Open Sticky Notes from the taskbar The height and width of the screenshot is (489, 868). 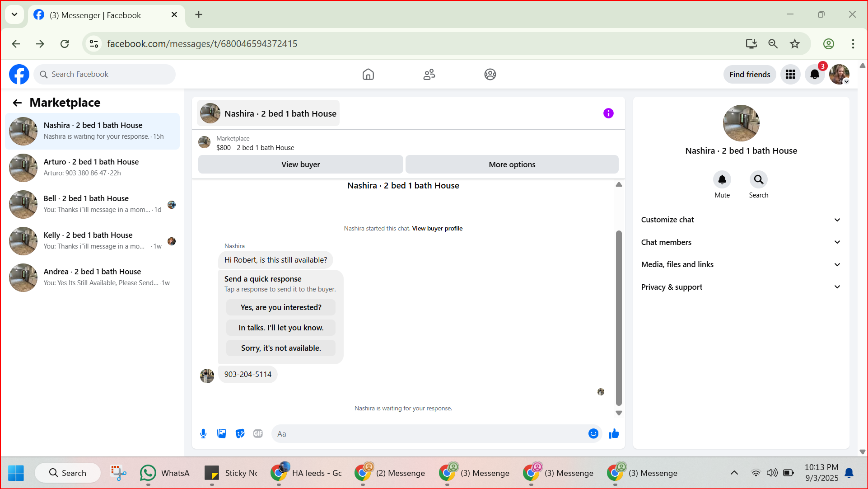click(230, 473)
